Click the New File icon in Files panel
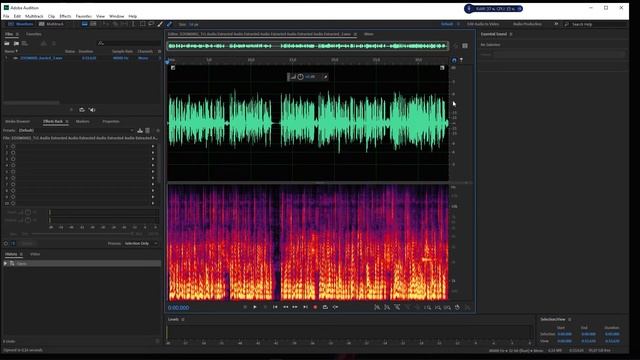This screenshot has height=360, width=640. [x=25, y=43]
